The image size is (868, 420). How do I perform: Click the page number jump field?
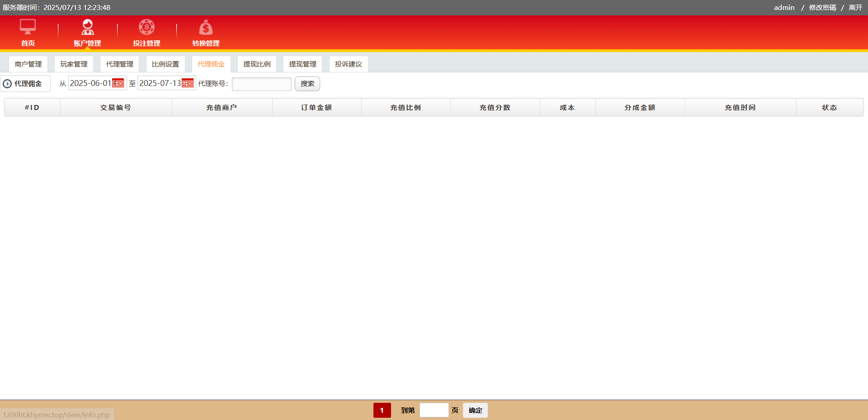point(434,410)
